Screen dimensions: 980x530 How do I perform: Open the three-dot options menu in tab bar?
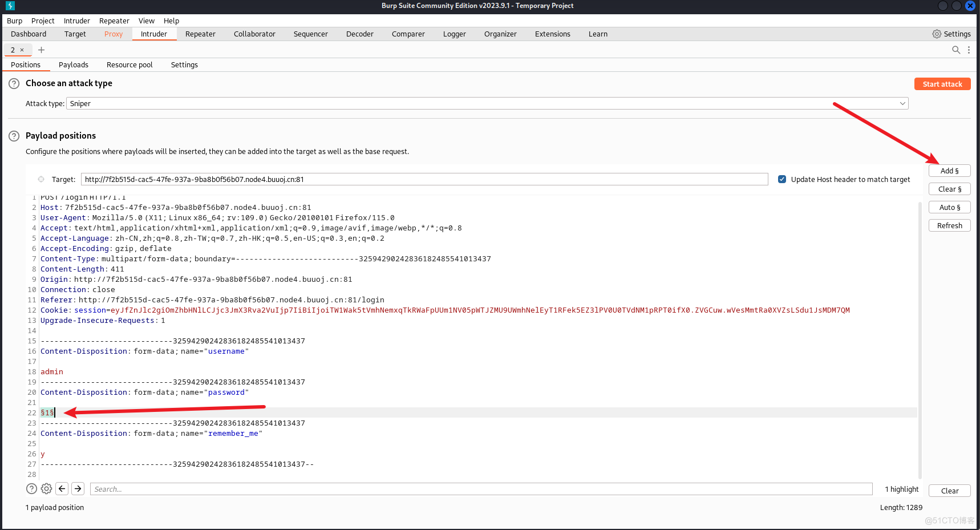[x=969, y=50]
